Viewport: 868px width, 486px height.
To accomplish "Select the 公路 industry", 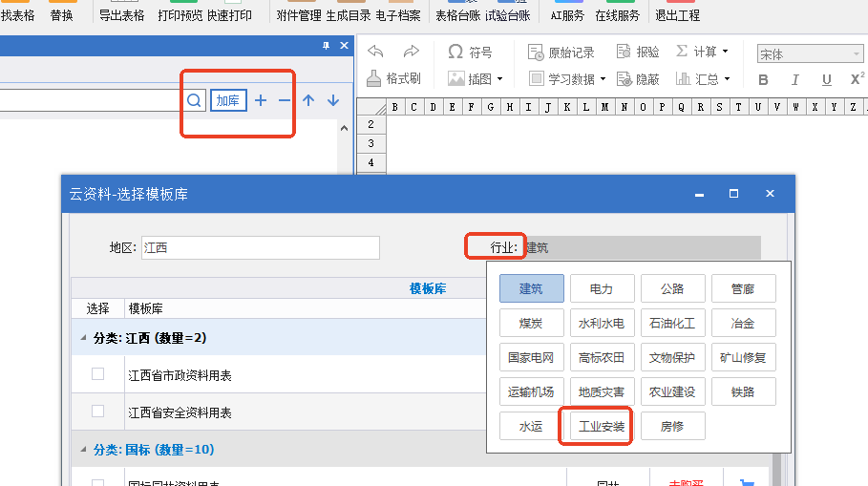I will coord(672,288).
